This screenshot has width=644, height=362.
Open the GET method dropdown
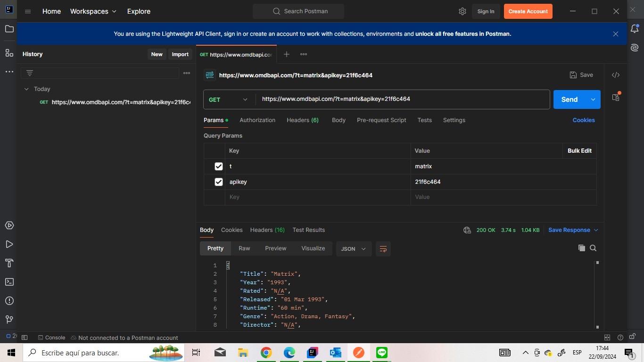(228, 99)
